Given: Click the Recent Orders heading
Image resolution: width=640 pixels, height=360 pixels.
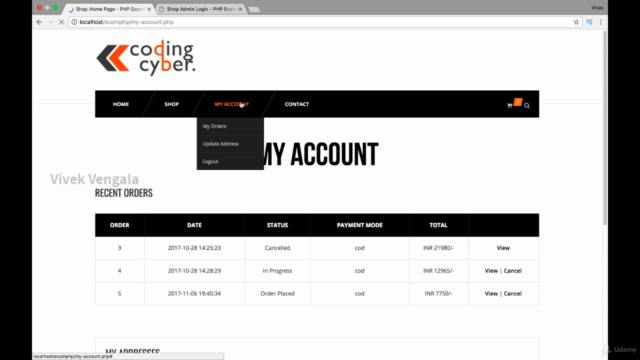Looking at the screenshot, I should coord(124,193).
